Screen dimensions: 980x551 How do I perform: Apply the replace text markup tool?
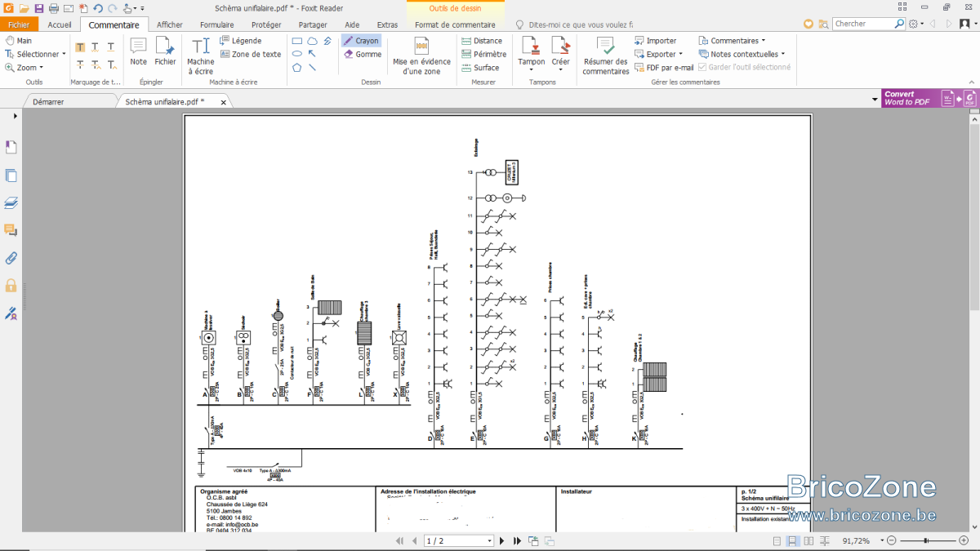(96, 64)
